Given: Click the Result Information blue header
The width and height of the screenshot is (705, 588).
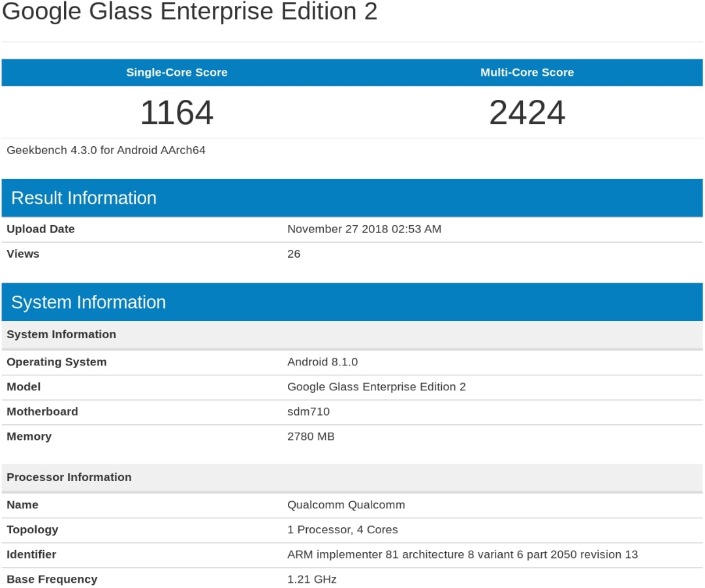Looking at the screenshot, I should 84,198.
